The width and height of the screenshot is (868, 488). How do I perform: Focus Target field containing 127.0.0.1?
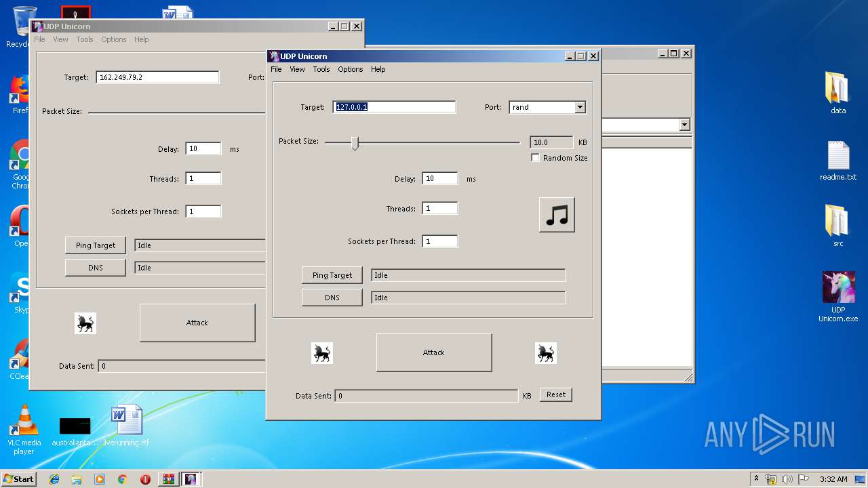[x=395, y=107]
